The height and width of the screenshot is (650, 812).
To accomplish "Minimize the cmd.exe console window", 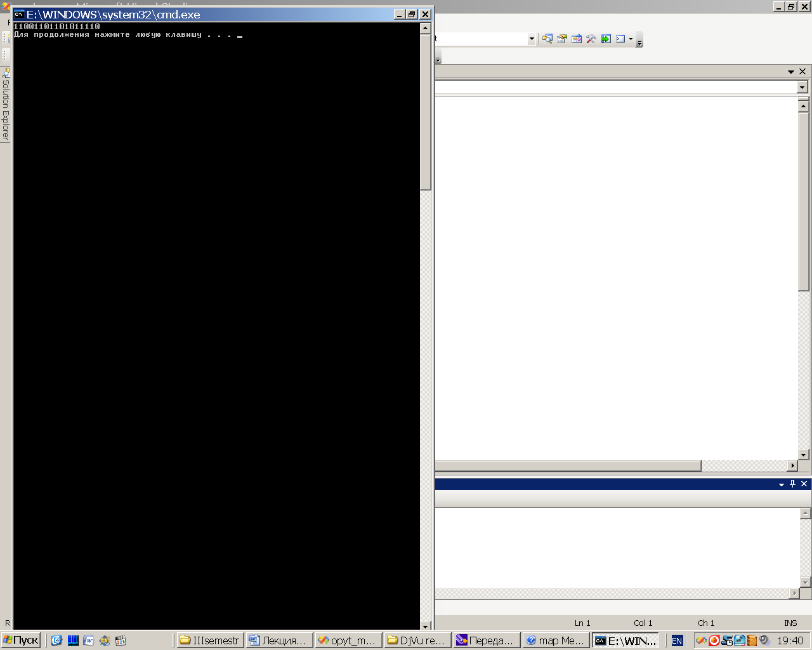I will tap(400, 14).
